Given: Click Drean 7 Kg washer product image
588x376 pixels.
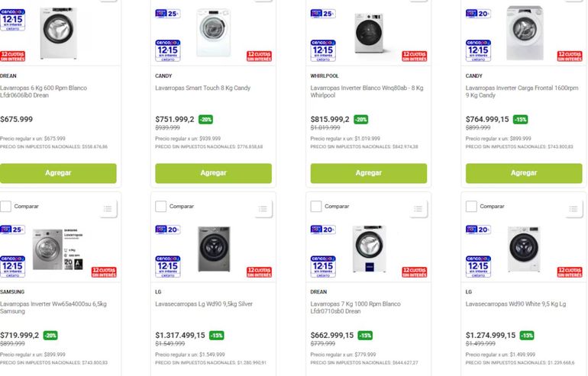Looking at the screenshot, I should point(369,249).
